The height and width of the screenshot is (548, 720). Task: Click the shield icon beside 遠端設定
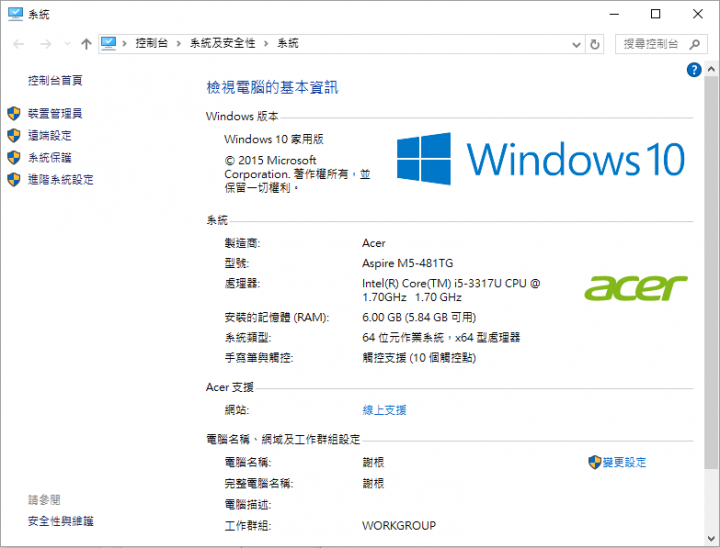coord(14,136)
